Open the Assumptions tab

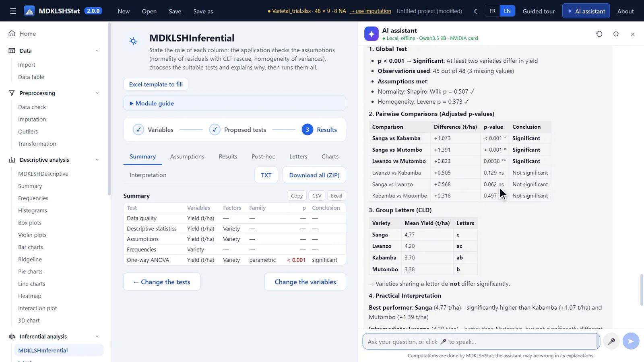[x=187, y=156]
